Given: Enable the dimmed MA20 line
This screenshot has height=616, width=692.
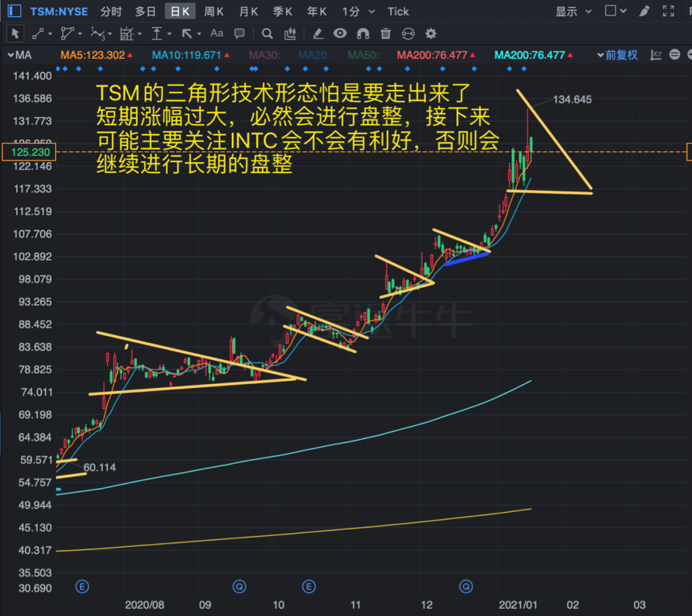Looking at the screenshot, I should click(314, 55).
